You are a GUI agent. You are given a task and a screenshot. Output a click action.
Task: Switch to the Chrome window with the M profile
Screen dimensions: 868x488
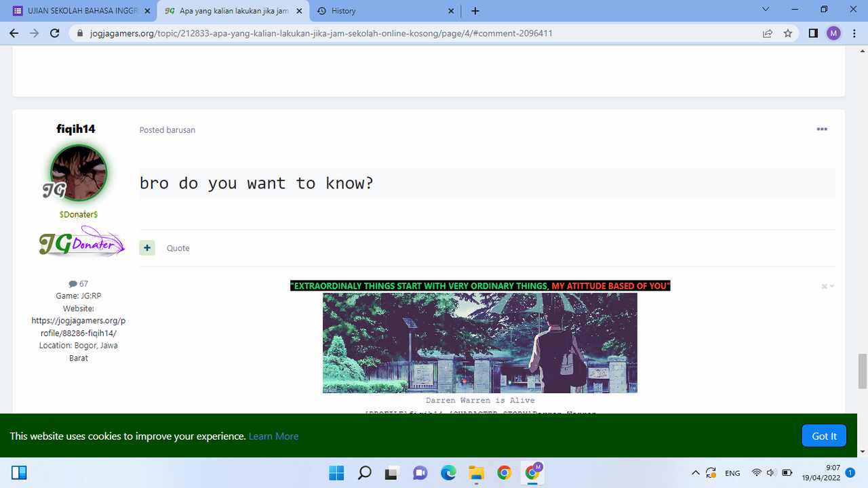(x=533, y=472)
